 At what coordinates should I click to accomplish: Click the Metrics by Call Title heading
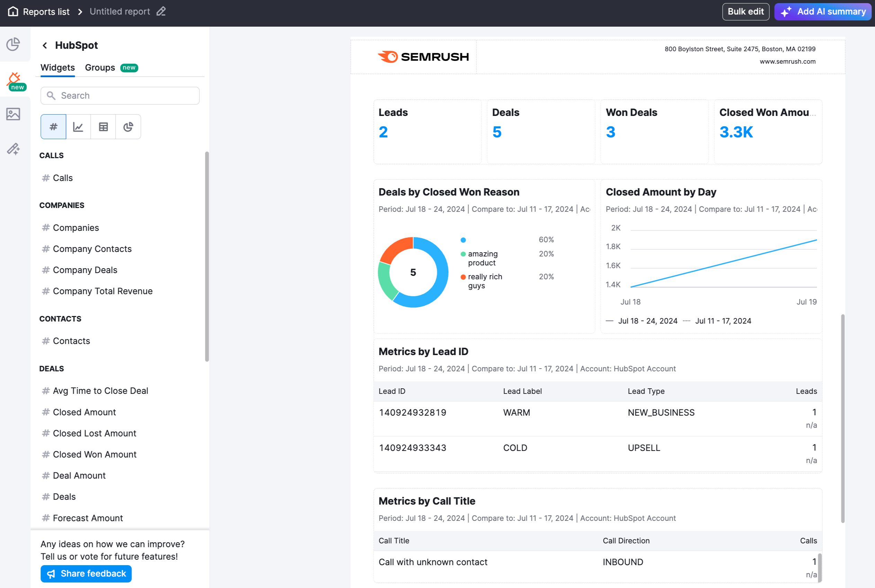[427, 501]
